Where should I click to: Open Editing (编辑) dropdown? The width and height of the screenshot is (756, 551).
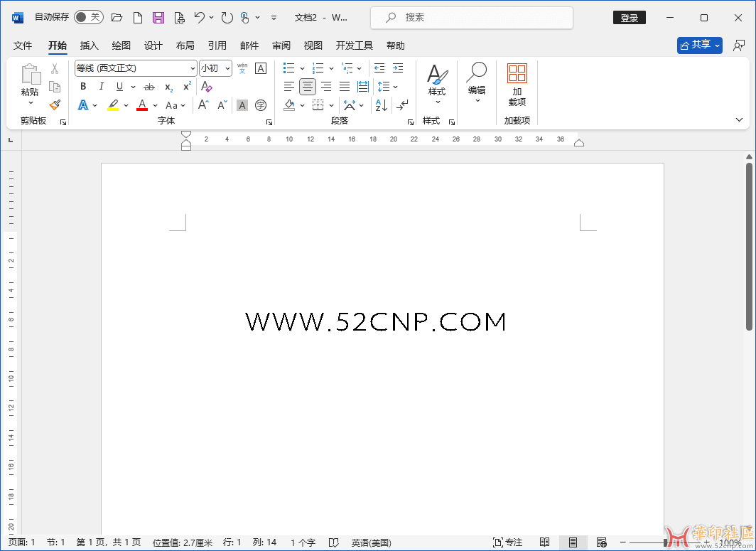tap(476, 83)
